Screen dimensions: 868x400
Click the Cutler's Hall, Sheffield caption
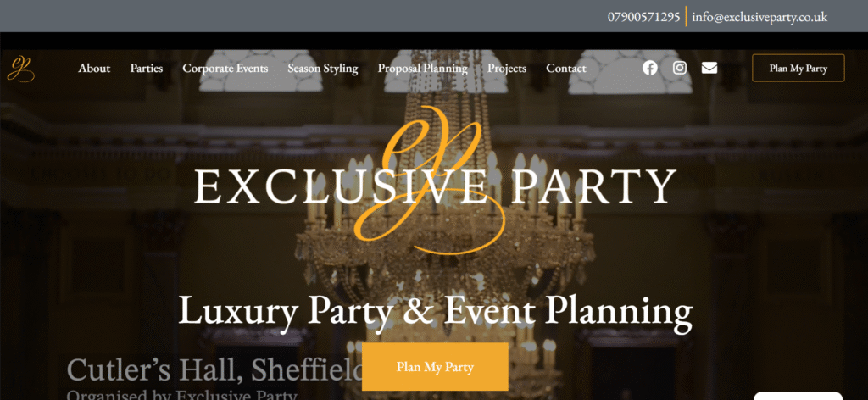(x=214, y=370)
